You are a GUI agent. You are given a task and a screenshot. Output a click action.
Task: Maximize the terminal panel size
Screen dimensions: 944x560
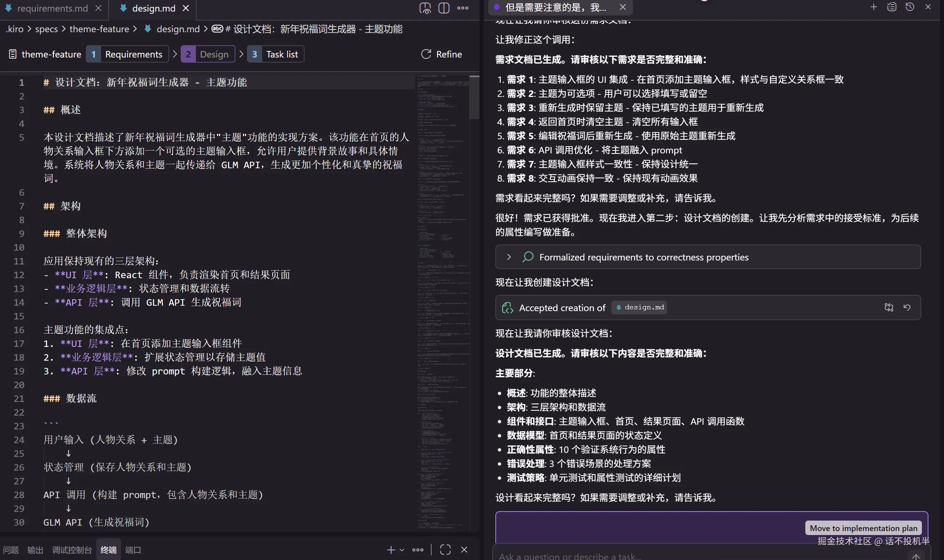click(x=445, y=550)
